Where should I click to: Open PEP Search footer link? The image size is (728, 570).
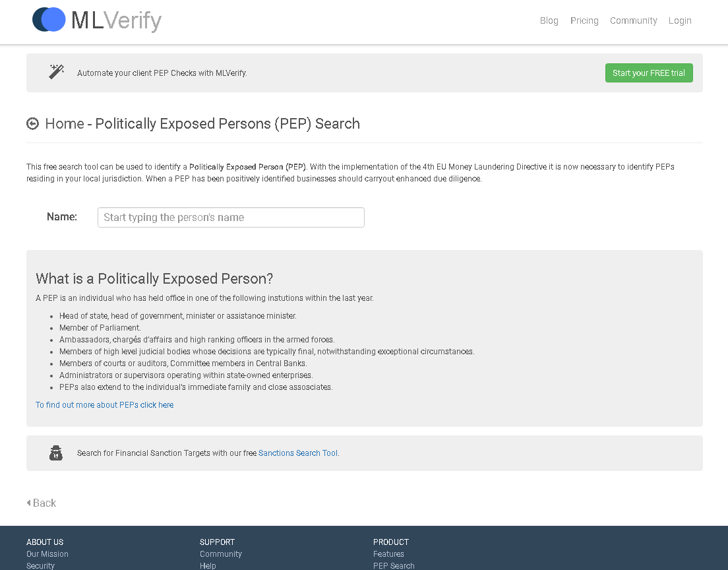point(394,565)
